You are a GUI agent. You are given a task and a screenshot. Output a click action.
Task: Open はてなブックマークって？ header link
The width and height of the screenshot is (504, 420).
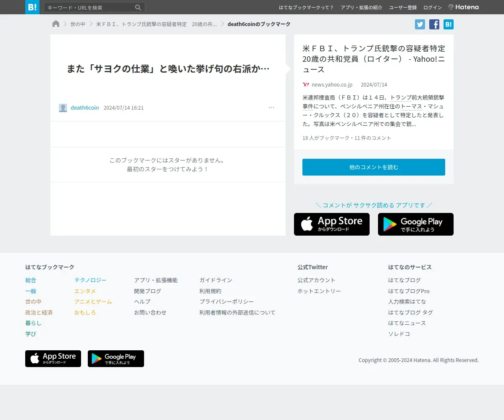tap(306, 8)
